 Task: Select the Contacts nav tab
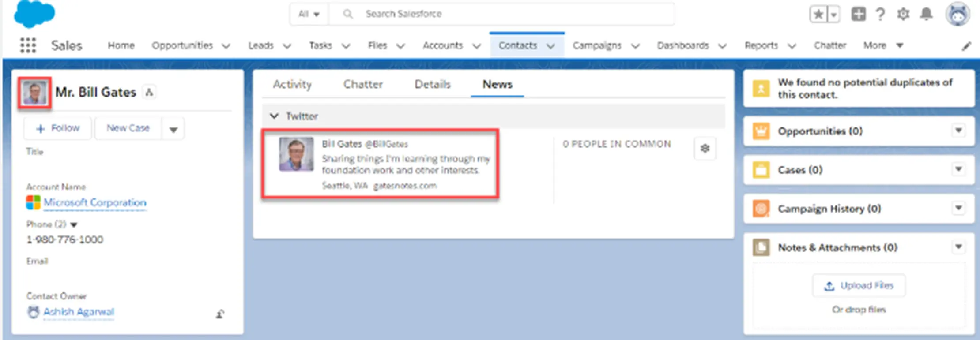(518, 45)
